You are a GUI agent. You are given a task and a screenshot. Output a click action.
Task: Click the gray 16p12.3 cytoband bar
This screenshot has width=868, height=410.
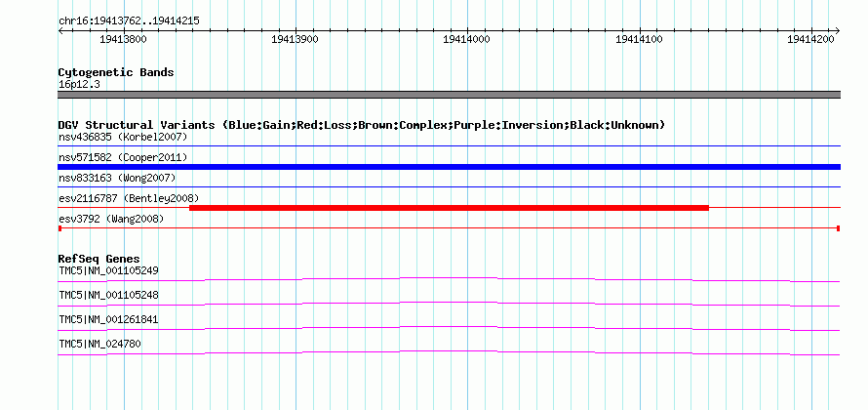(450, 95)
